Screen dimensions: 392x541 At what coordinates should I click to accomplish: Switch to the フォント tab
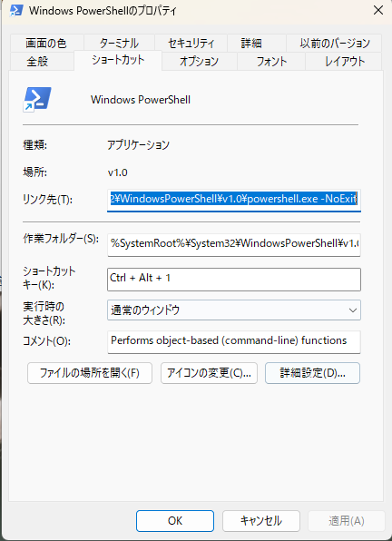(x=271, y=62)
